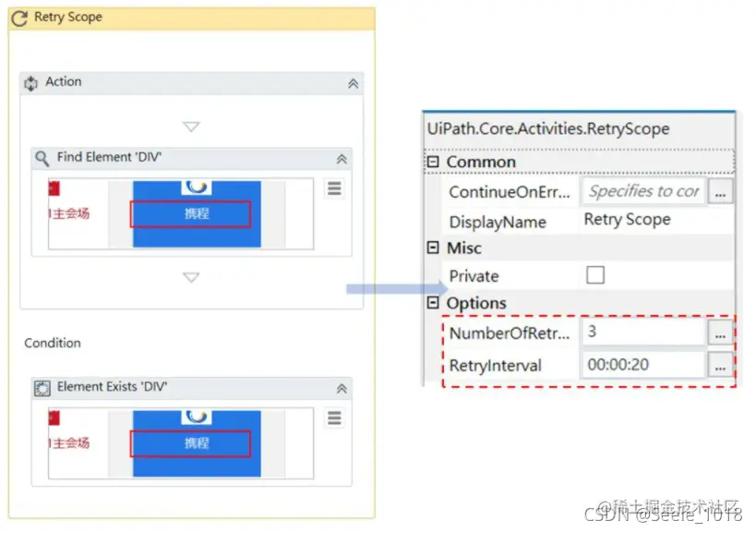
Task: Click the Common category label
Action: click(481, 162)
